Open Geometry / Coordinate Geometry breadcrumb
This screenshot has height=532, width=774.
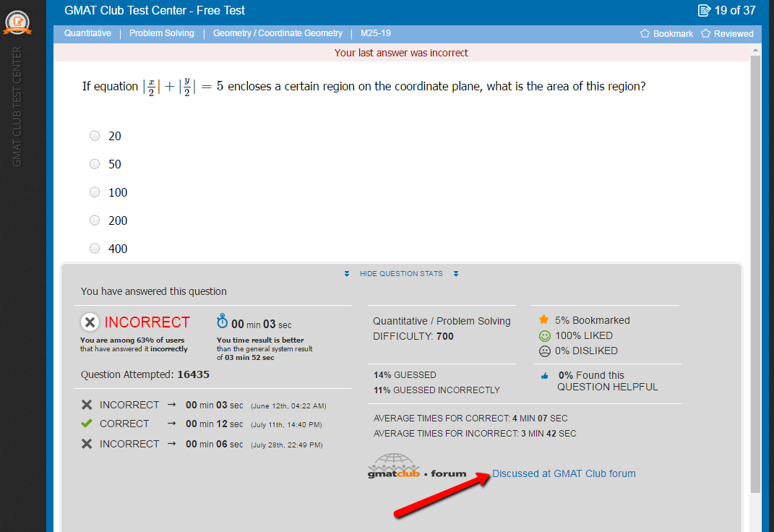click(278, 33)
